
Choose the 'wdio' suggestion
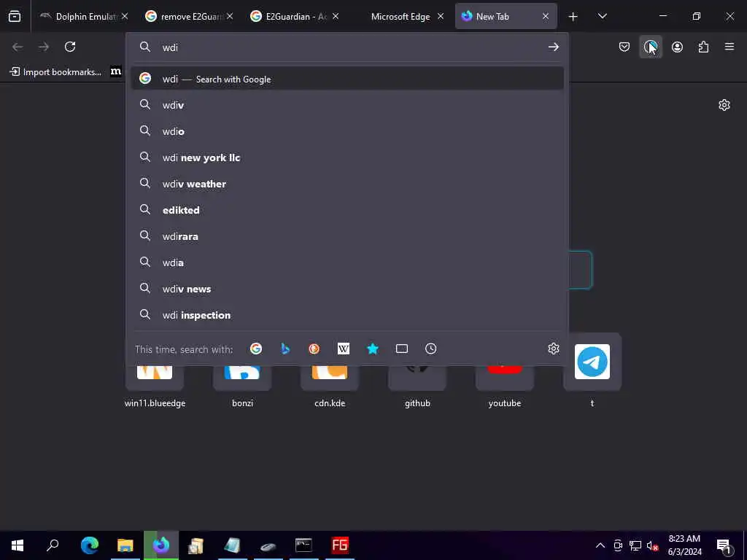(347, 131)
